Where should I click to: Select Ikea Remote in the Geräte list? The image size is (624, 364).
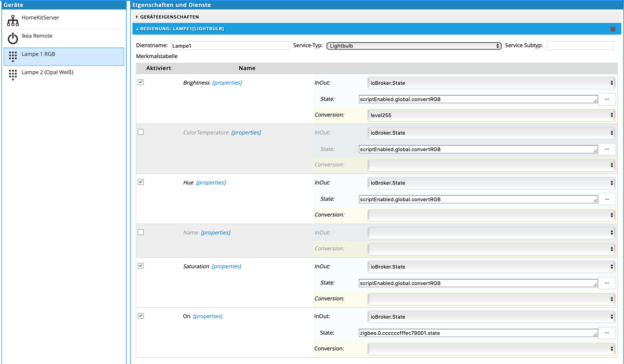(37, 36)
